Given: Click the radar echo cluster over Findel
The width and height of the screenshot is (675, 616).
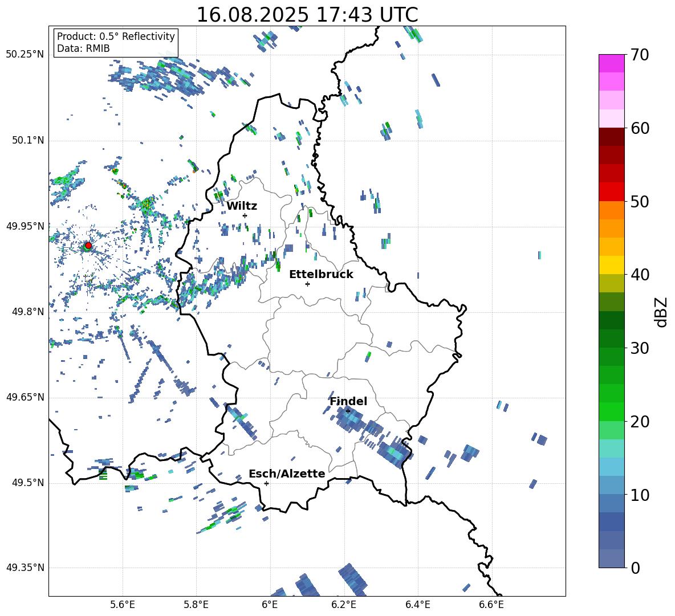Looking at the screenshot, I should point(349,419).
